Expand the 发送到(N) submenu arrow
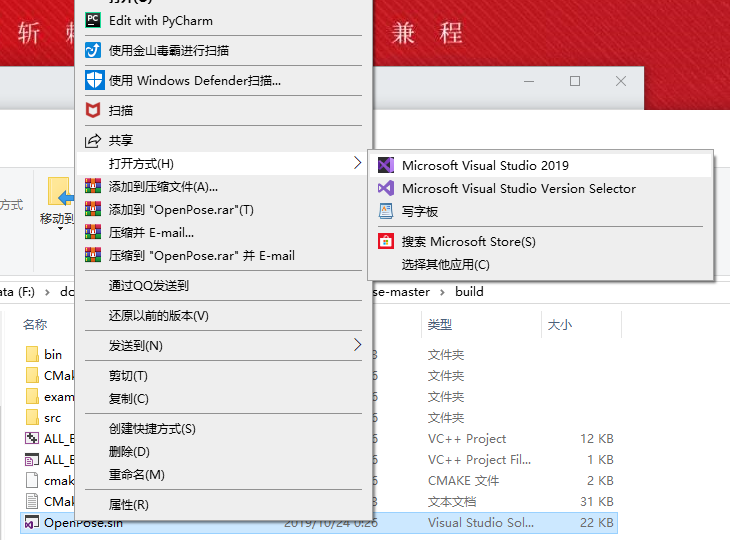The height and width of the screenshot is (540, 730). (x=357, y=345)
